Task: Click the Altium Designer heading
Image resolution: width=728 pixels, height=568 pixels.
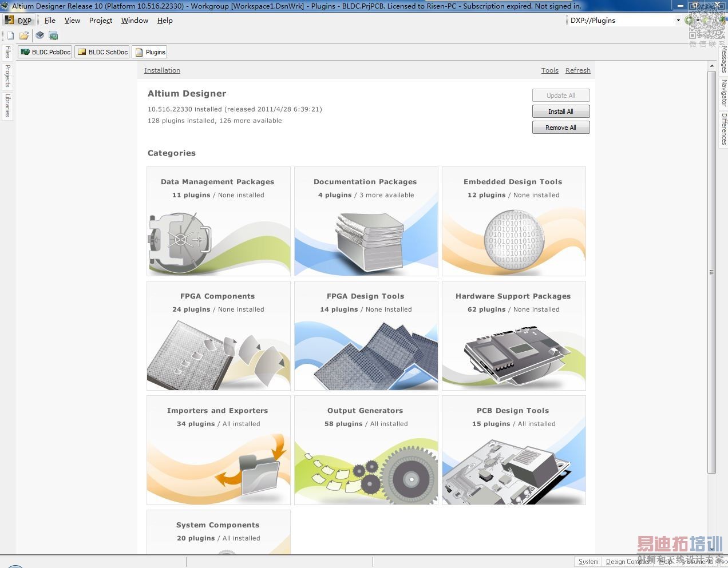Action: pos(187,93)
